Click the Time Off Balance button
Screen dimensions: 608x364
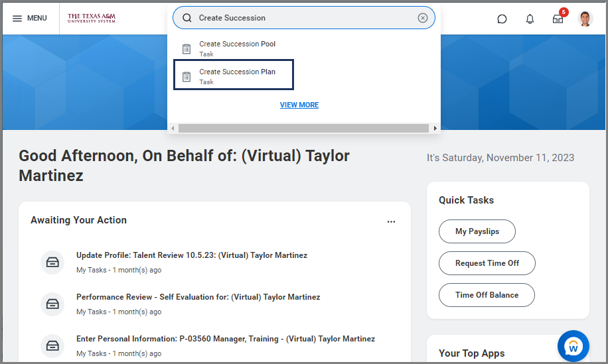(x=487, y=295)
